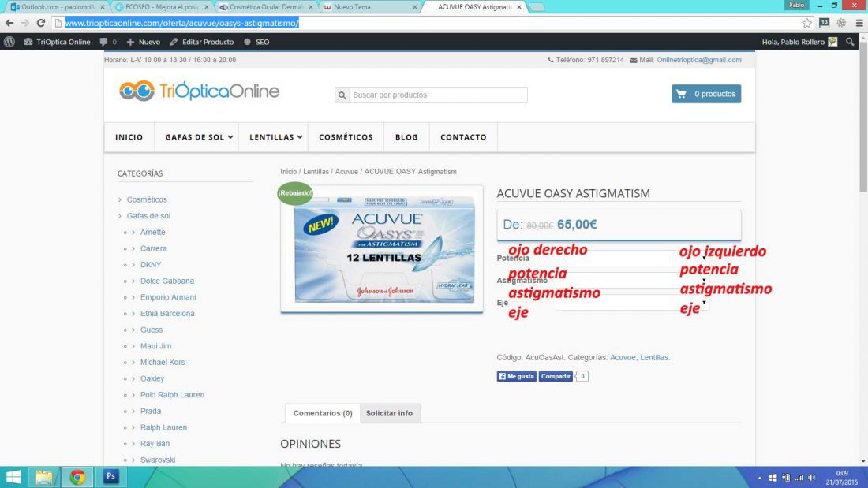Open the CONTACTO menu item

(x=463, y=137)
